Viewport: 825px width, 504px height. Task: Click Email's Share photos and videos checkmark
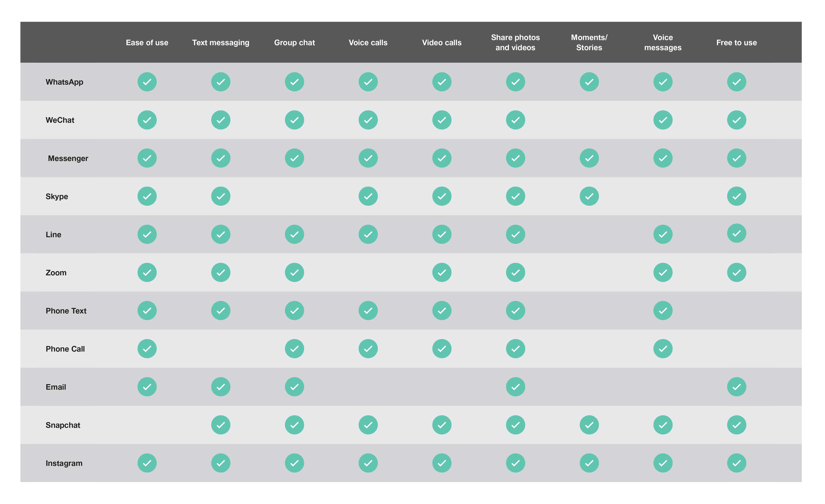tap(515, 387)
